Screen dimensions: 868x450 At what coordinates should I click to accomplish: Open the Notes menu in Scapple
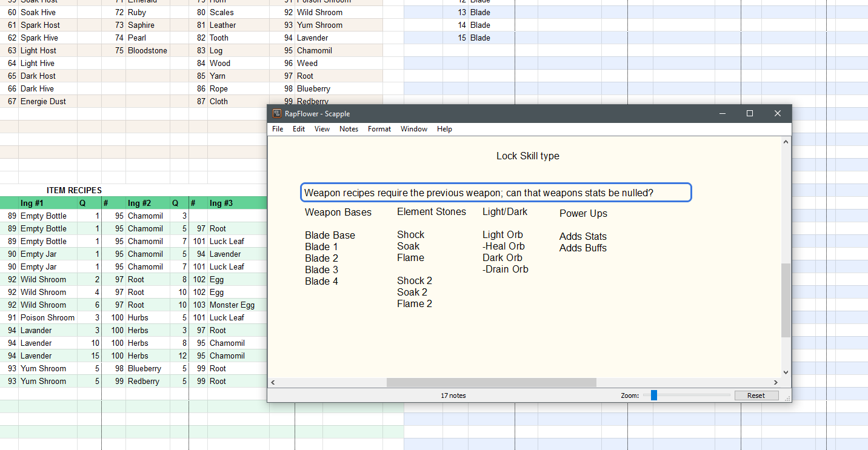pyautogui.click(x=349, y=129)
